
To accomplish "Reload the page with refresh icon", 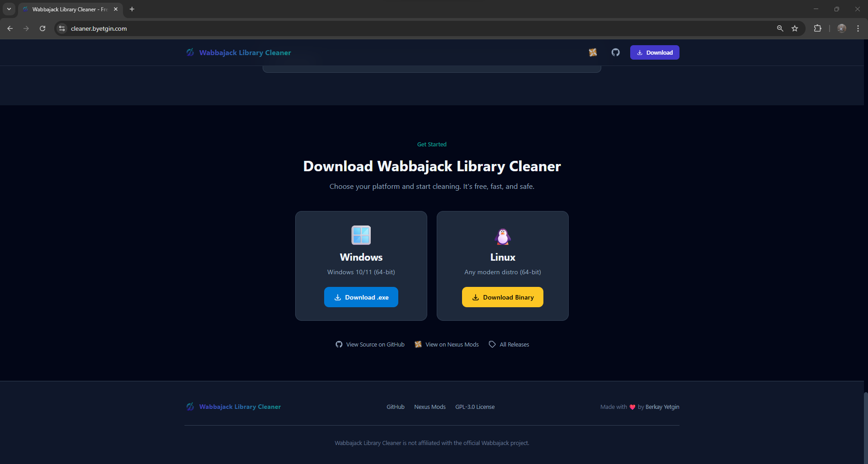I will click(x=42, y=28).
